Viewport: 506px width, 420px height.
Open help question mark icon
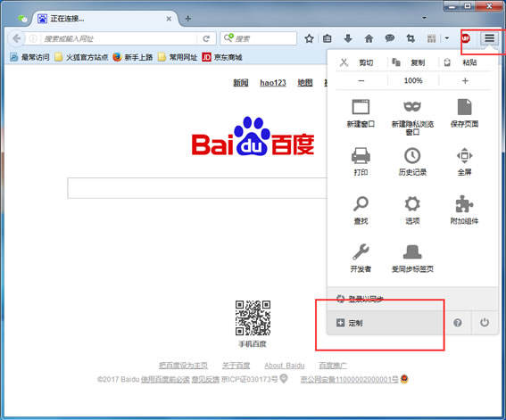coord(458,323)
